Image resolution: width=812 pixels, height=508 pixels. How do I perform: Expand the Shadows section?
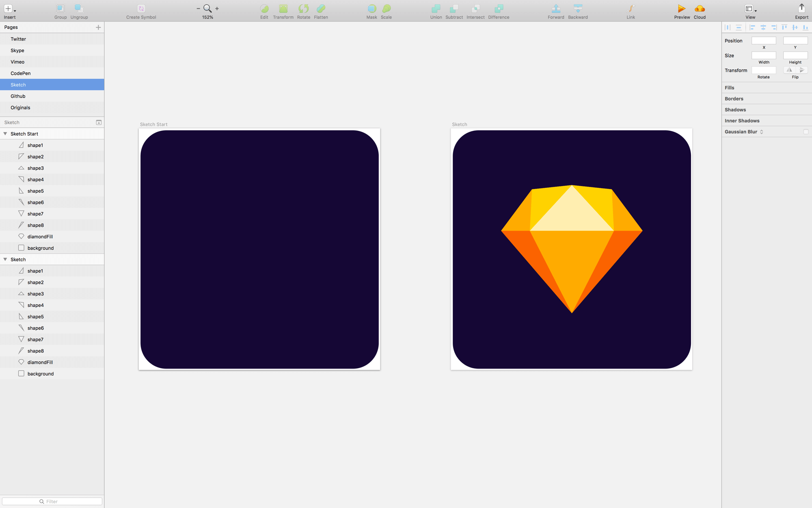coord(767,109)
